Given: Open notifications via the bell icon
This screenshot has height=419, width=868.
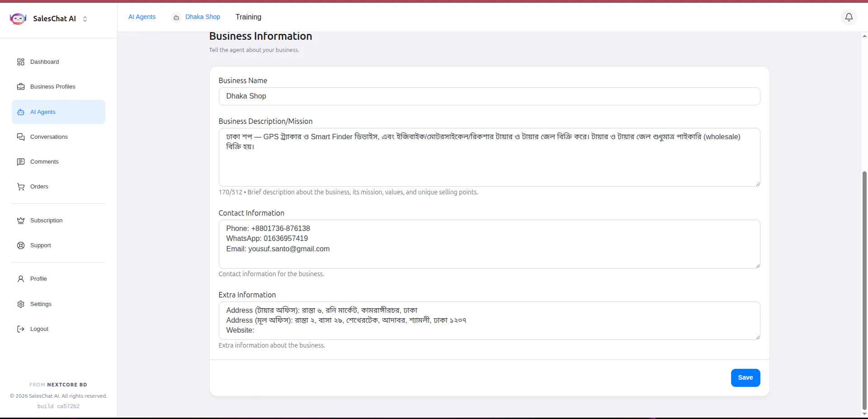Looking at the screenshot, I should (849, 17).
